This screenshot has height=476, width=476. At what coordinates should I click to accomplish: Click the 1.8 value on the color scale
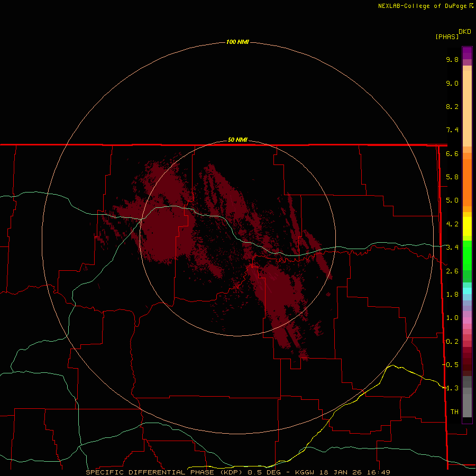452,295
